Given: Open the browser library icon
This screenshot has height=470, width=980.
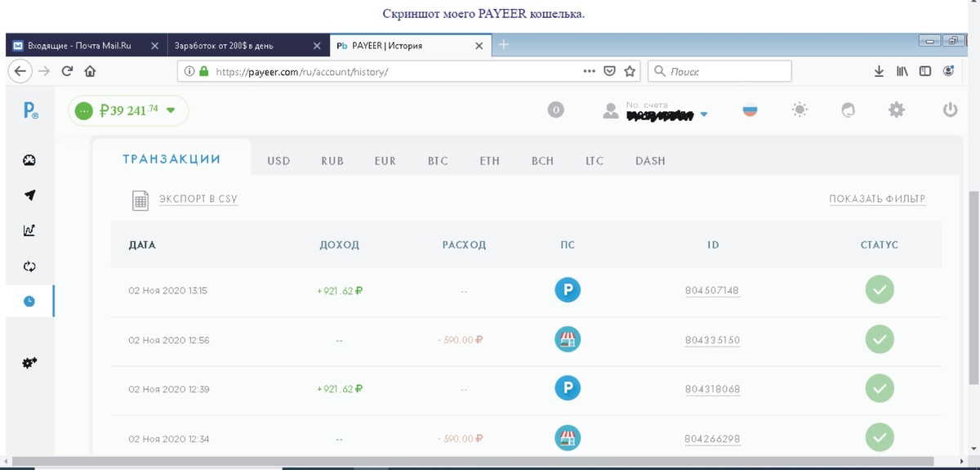Looking at the screenshot, I should tap(902, 72).
